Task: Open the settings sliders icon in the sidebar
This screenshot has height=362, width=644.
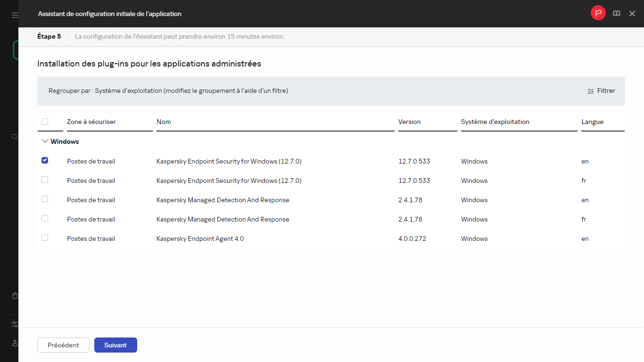Action: pos(15,324)
